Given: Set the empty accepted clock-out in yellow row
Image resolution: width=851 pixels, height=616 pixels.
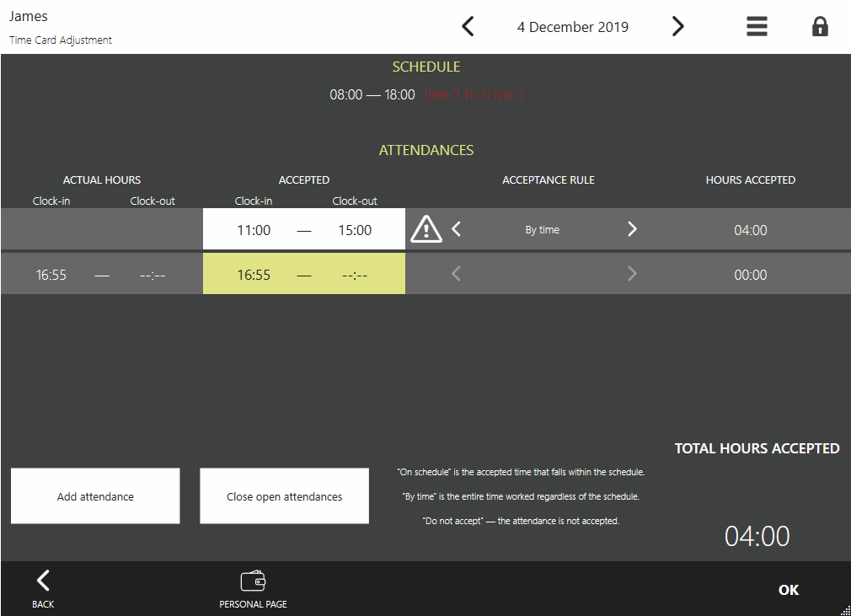Looking at the screenshot, I should click(355, 275).
